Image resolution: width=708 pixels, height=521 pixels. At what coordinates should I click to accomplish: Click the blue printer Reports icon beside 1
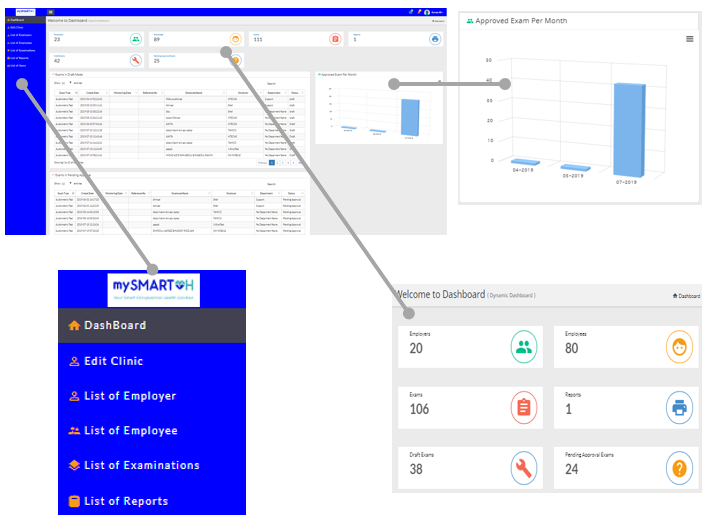[677, 407]
